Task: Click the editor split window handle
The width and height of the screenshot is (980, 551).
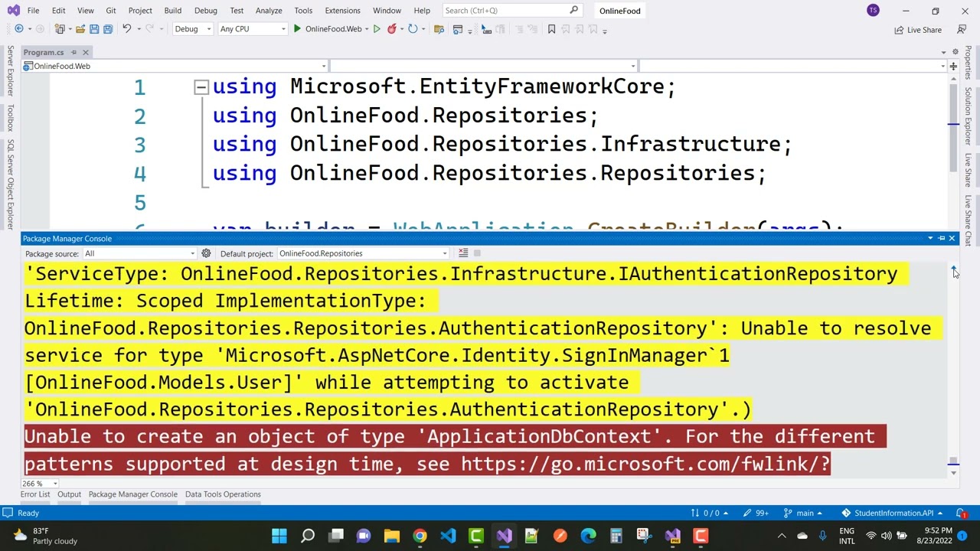Action: (x=953, y=67)
